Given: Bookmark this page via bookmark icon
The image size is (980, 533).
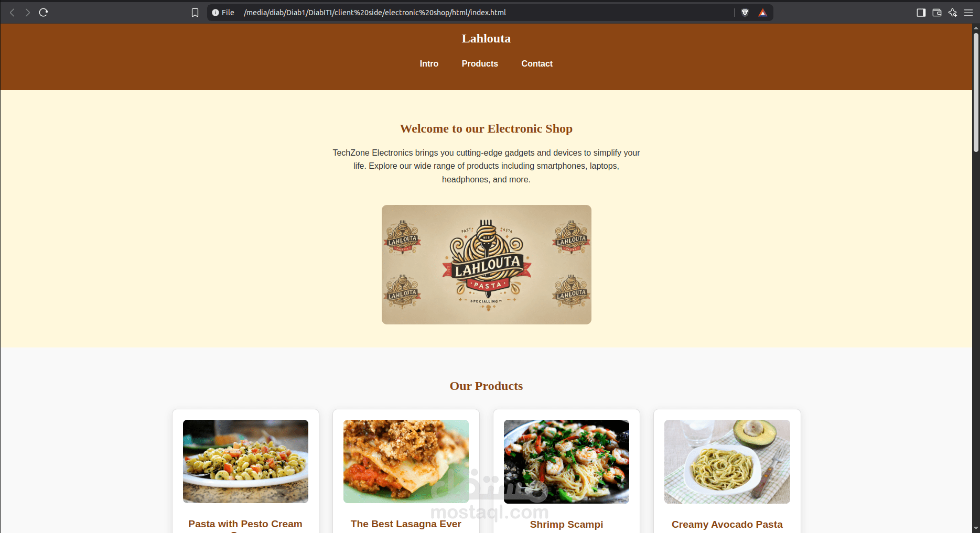Looking at the screenshot, I should pyautogui.click(x=195, y=13).
